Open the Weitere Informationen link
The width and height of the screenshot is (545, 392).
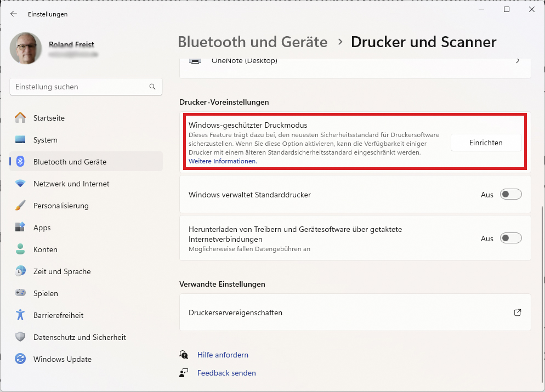coord(223,161)
